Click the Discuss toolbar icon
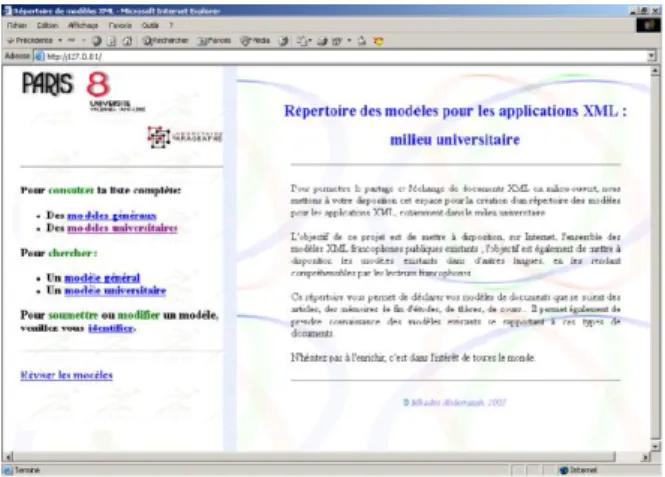Viewport: 665px width, 477px height. click(362, 41)
